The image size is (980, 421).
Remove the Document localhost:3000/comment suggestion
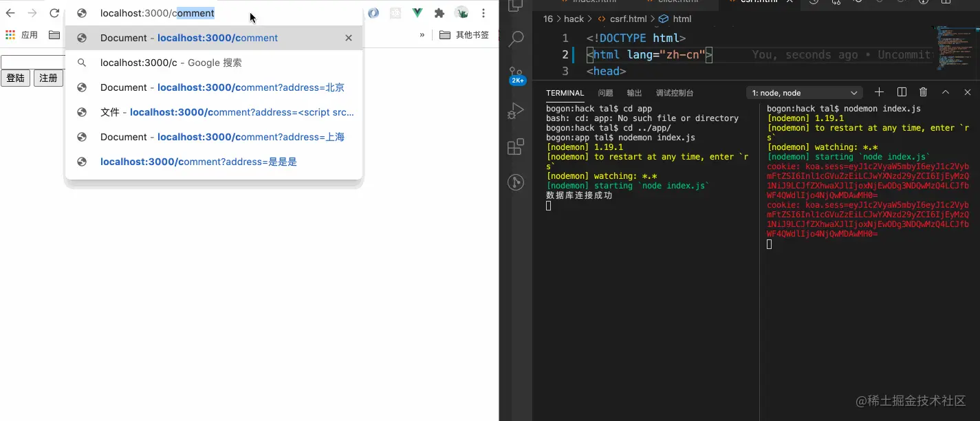coord(349,38)
